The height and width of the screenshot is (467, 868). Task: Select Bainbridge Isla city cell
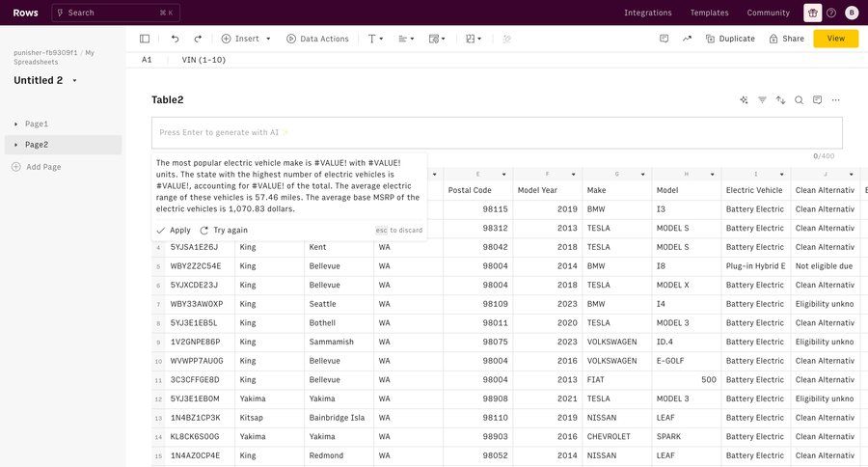click(x=339, y=418)
